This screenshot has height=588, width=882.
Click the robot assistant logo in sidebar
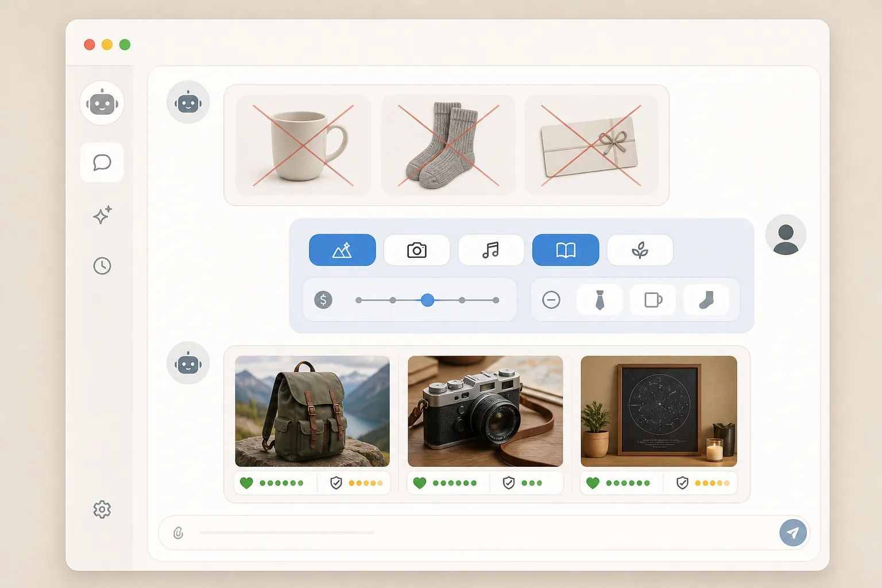[102, 103]
